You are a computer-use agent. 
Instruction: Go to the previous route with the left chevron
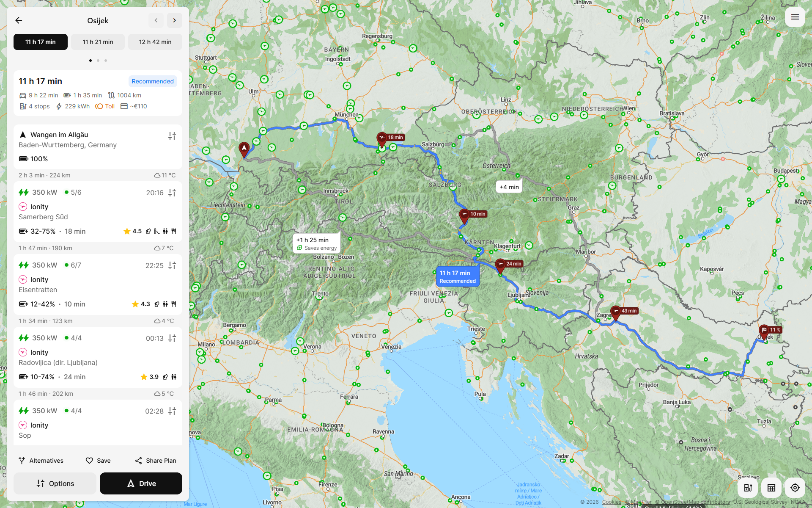[156, 20]
